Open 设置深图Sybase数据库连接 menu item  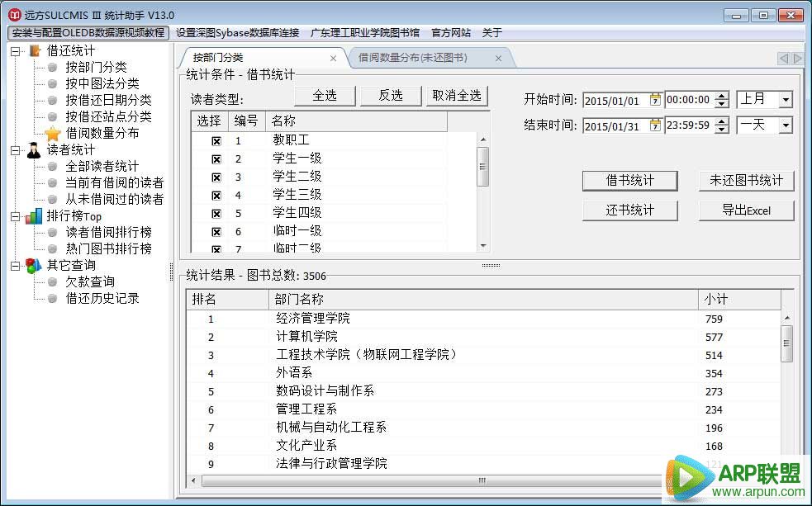pyautogui.click(x=238, y=32)
